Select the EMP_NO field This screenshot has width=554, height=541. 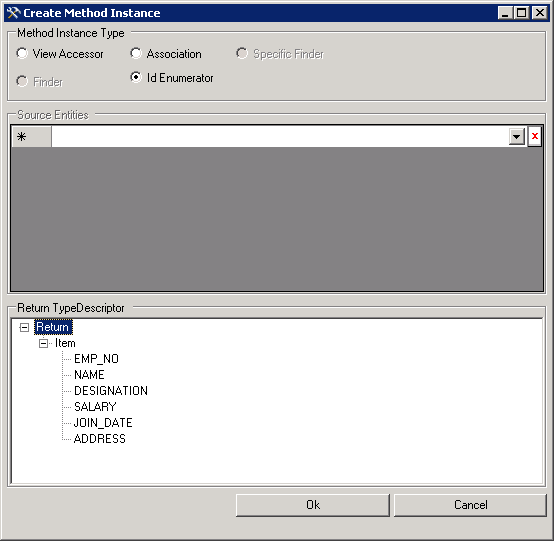point(96,359)
